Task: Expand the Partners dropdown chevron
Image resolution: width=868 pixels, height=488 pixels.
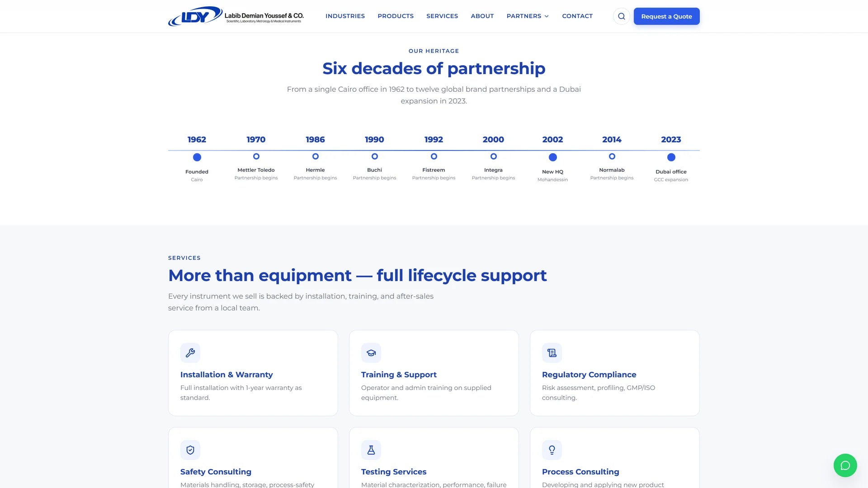Action: coord(547,16)
